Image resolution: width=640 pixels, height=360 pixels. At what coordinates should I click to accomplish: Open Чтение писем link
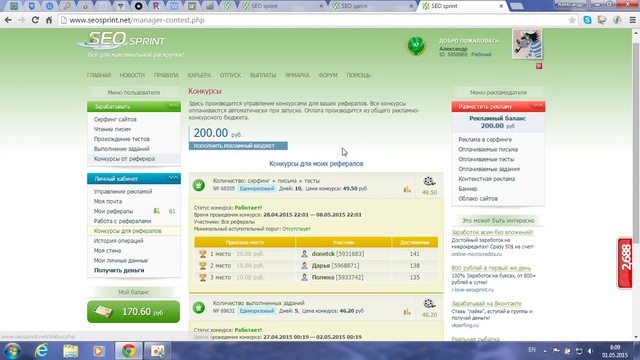(112, 129)
